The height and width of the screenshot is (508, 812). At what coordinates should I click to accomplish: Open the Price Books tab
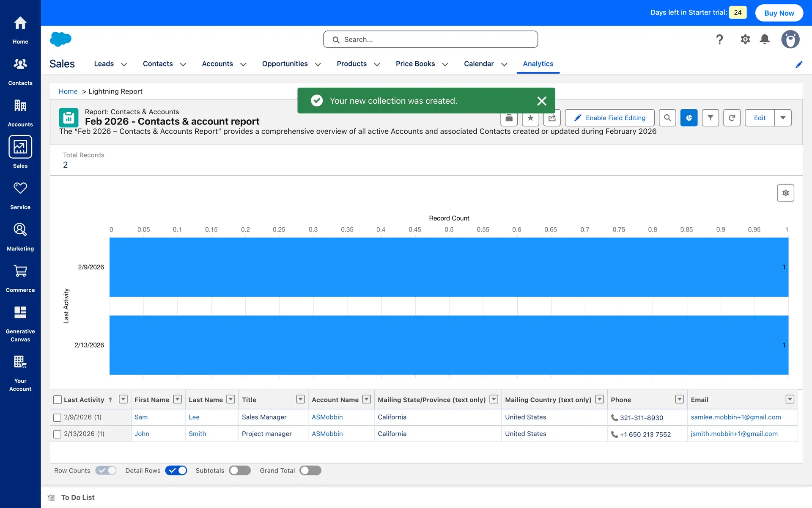tap(415, 63)
